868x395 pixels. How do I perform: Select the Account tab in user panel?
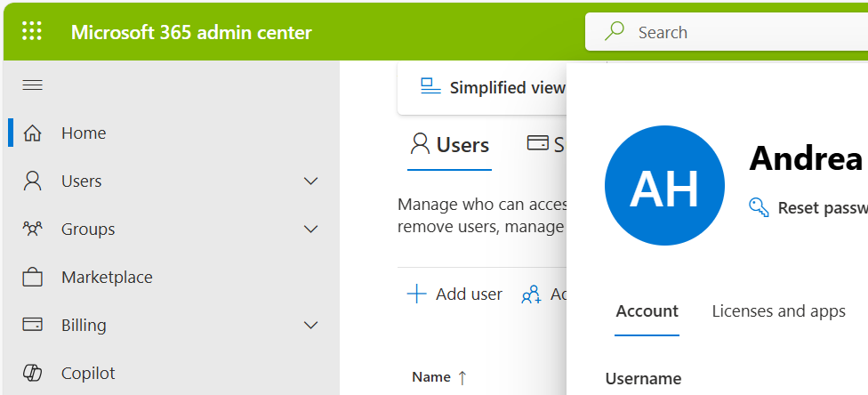[647, 311]
